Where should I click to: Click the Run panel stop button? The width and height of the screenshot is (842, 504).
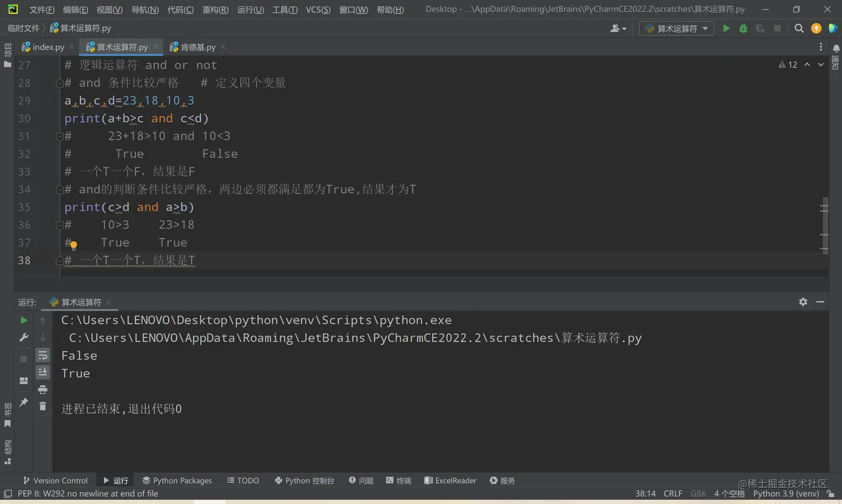23,359
